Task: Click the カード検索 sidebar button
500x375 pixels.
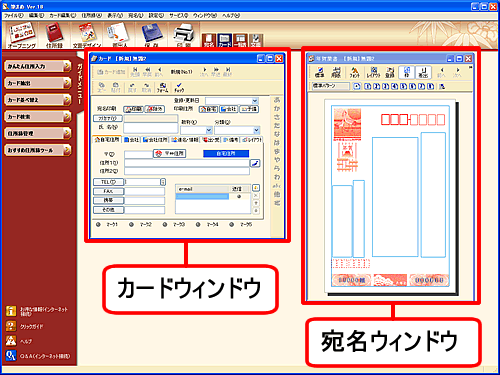Action: (38, 117)
